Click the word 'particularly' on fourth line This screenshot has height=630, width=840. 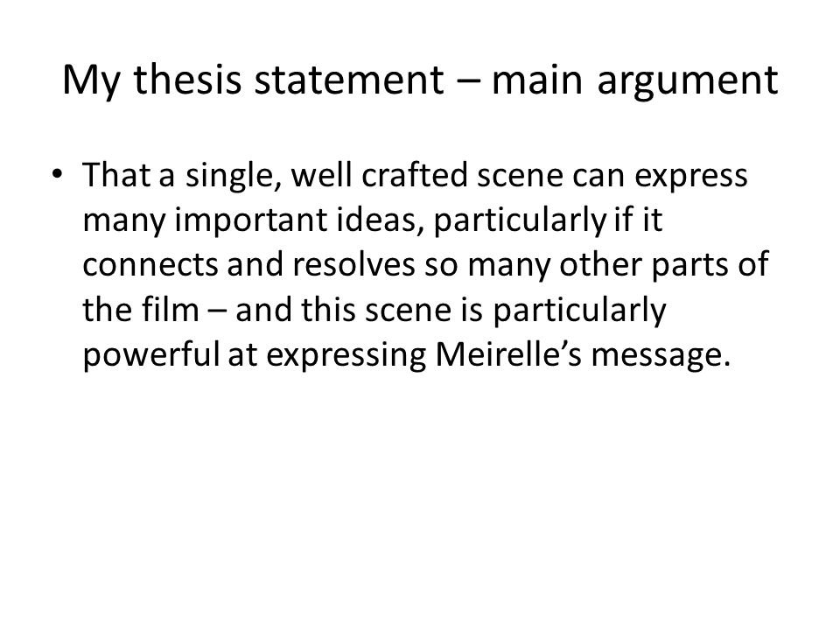579,311
